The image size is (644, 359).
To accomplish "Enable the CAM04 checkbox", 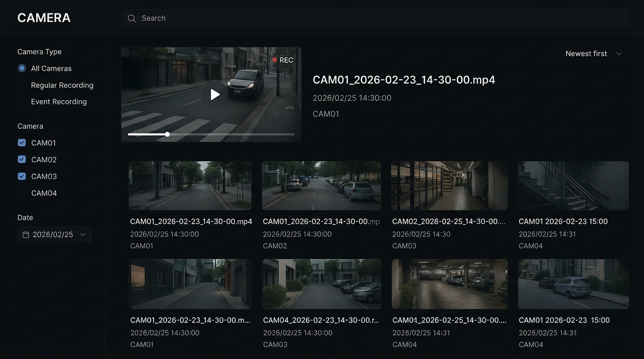I will click(x=22, y=193).
